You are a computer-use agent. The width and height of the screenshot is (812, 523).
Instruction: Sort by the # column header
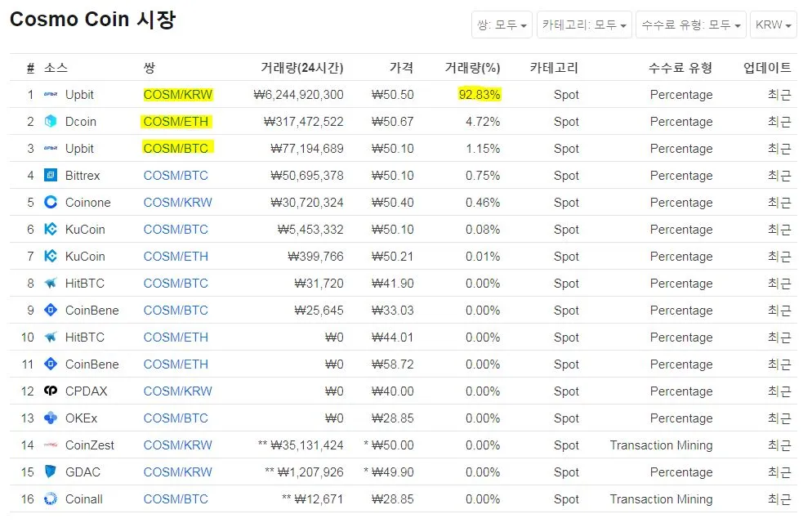30,68
